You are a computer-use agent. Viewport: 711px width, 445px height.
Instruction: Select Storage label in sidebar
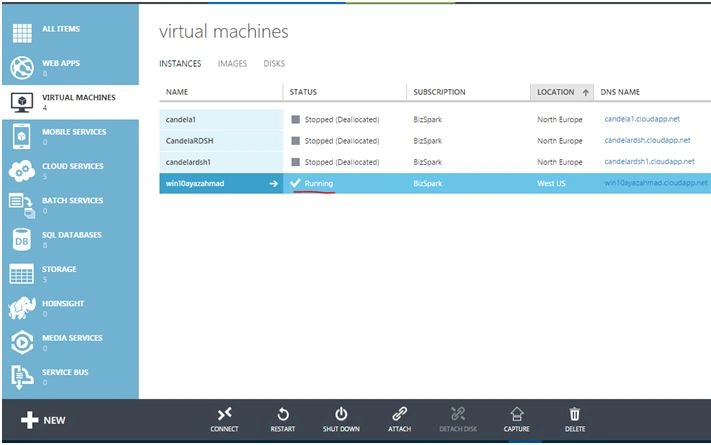tap(59, 269)
